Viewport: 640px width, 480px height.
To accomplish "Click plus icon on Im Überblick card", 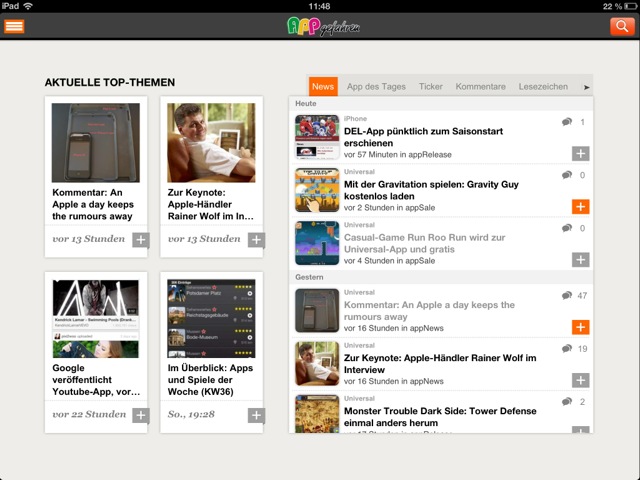I will pyautogui.click(x=256, y=415).
